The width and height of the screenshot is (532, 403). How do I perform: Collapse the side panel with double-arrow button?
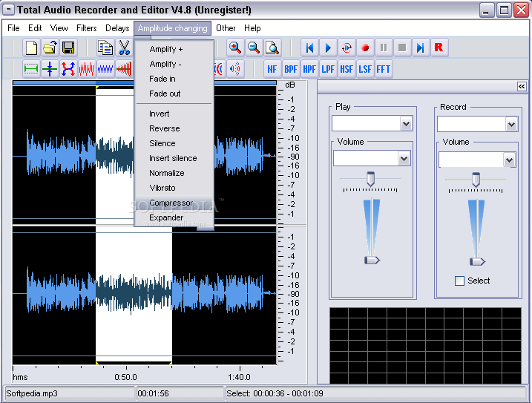pyautogui.click(x=522, y=87)
